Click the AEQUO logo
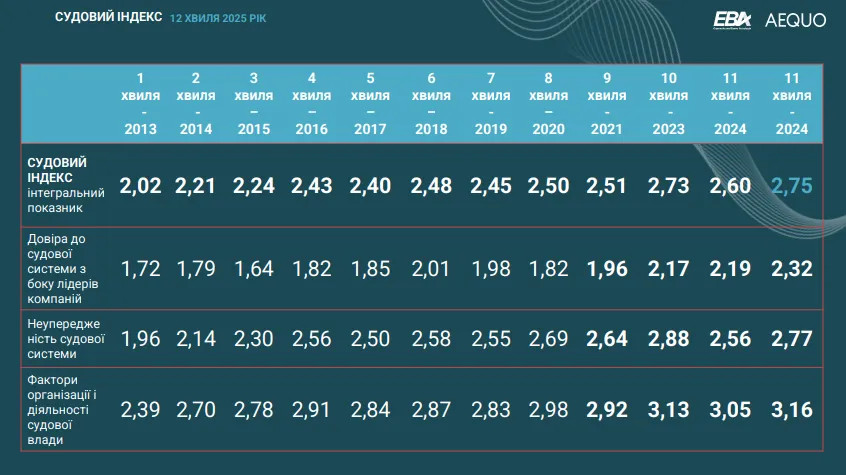846x475 pixels. (x=795, y=20)
